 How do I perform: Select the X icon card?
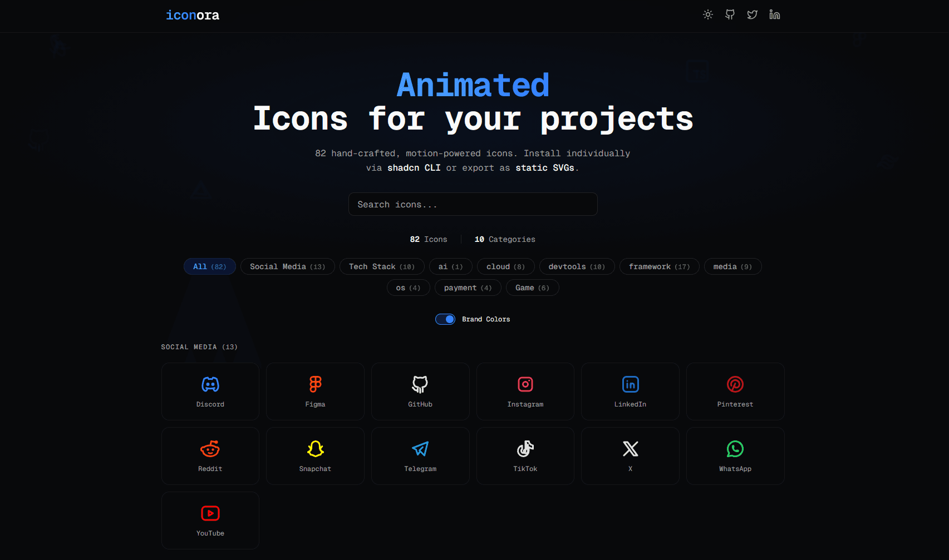[x=630, y=456]
